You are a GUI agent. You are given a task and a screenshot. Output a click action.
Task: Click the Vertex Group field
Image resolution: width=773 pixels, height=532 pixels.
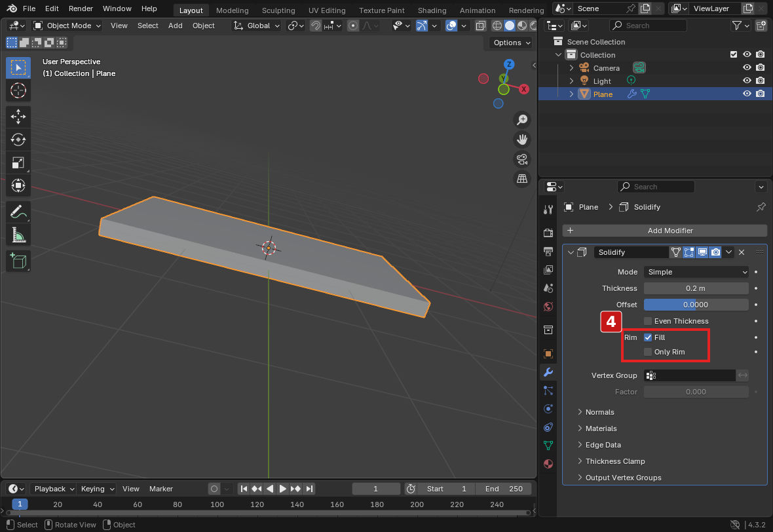(690, 375)
